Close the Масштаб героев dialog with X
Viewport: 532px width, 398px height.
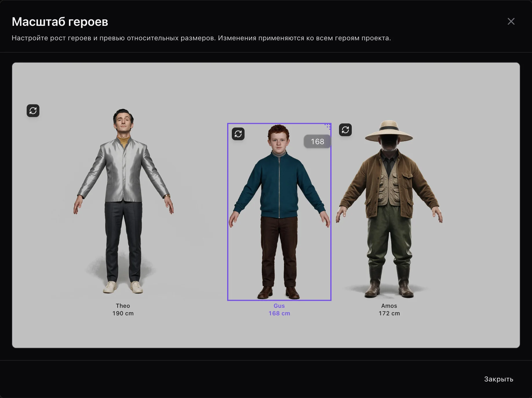511,21
